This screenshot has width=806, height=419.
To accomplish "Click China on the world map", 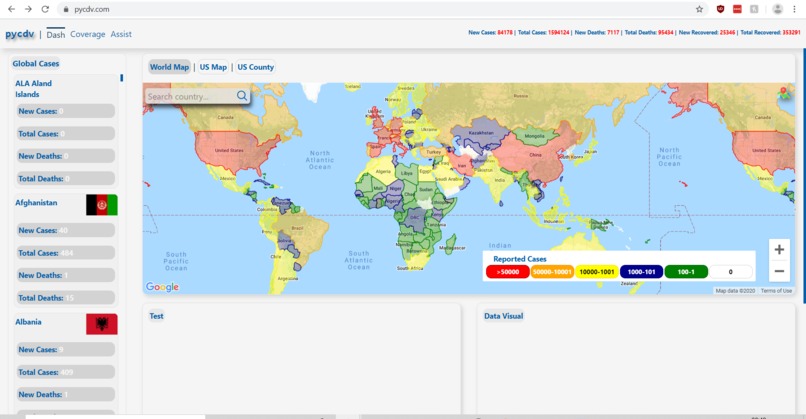I will [x=535, y=154].
